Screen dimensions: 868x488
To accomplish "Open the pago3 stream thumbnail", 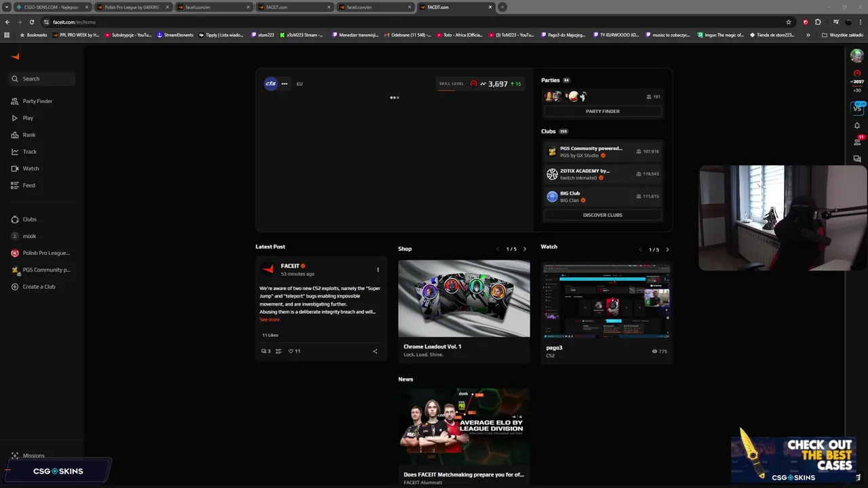I will click(606, 301).
